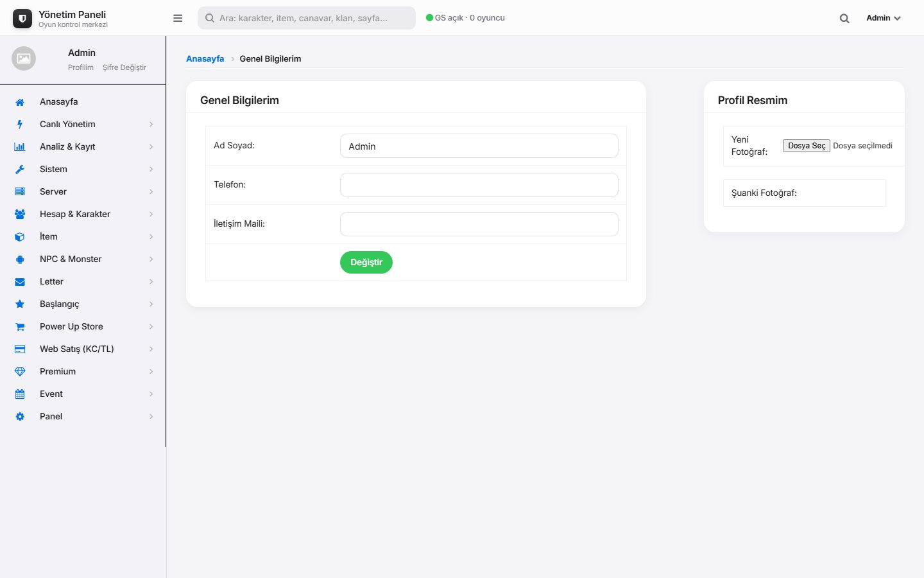This screenshot has width=924, height=578.
Task: Click the magnifier icon beside Admin dropdown
Action: pos(844,19)
